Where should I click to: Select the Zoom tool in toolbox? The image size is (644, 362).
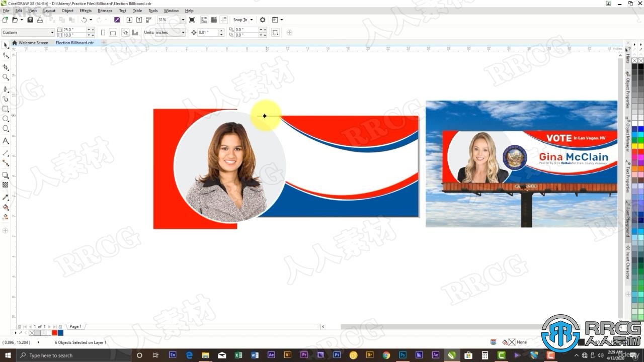click(x=6, y=77)
